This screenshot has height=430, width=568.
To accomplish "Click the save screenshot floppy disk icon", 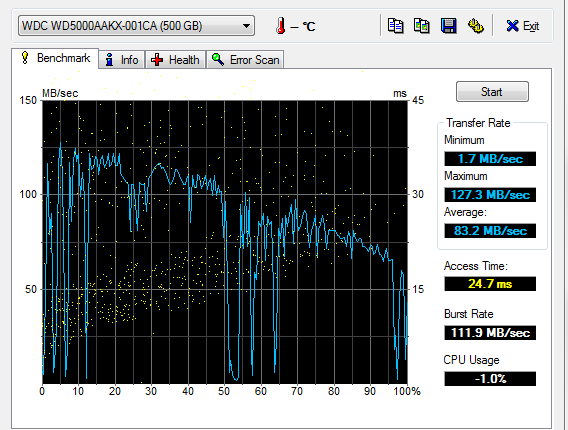I will [x=448, y=26].
